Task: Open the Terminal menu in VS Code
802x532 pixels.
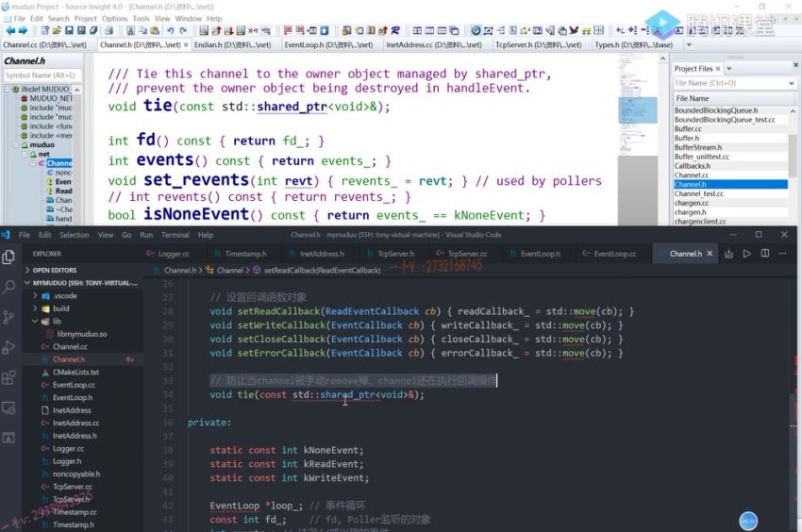Action: point(175,235)
